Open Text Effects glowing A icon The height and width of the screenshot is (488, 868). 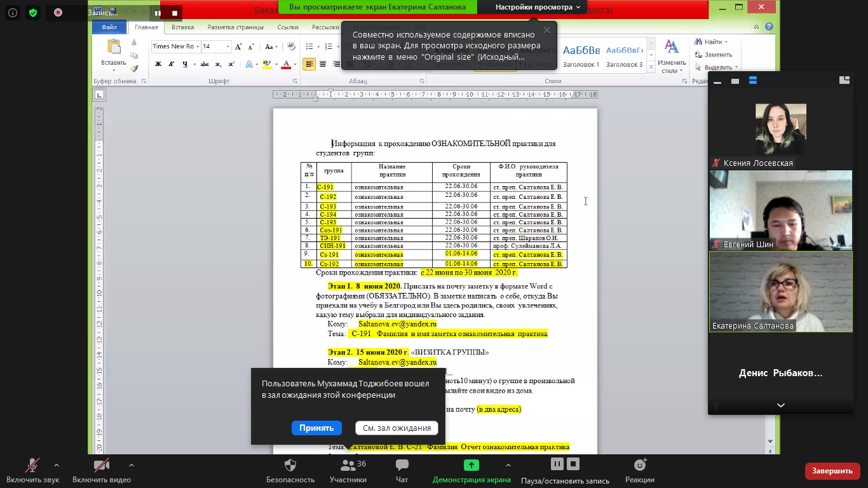coord(248,64)
